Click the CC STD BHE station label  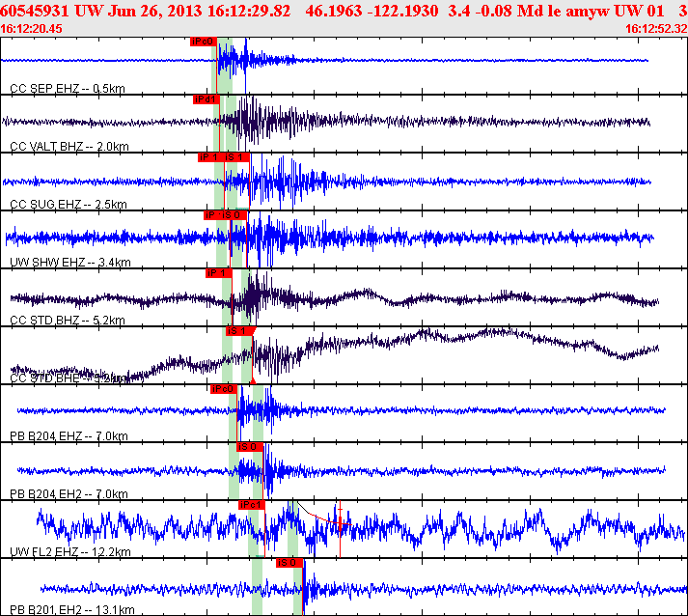click(68, 378)
